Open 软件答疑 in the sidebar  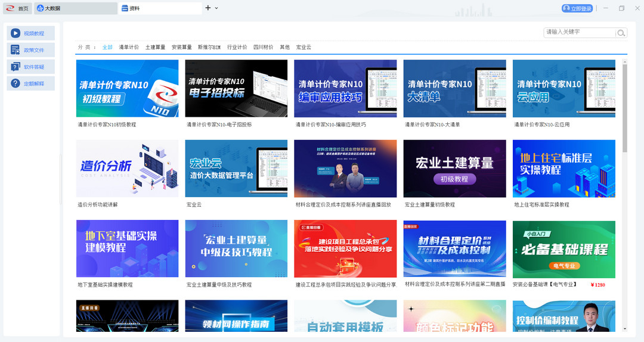tap(31, 67)
